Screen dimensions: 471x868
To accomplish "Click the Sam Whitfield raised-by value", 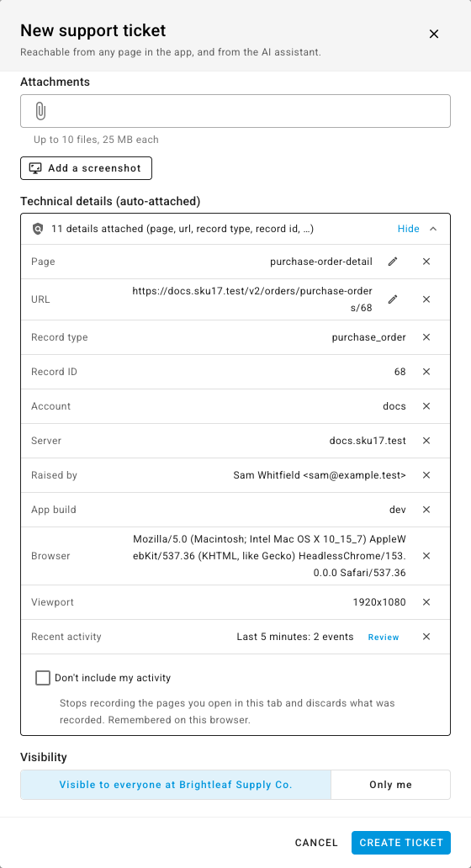I will 320,475.
